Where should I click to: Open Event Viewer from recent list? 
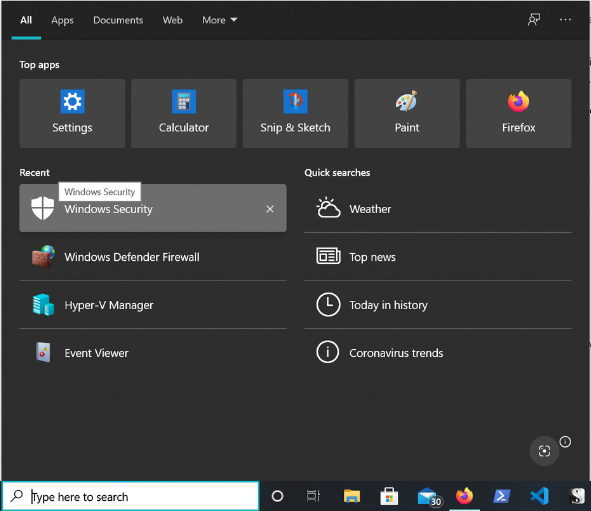tap(153, 353)
